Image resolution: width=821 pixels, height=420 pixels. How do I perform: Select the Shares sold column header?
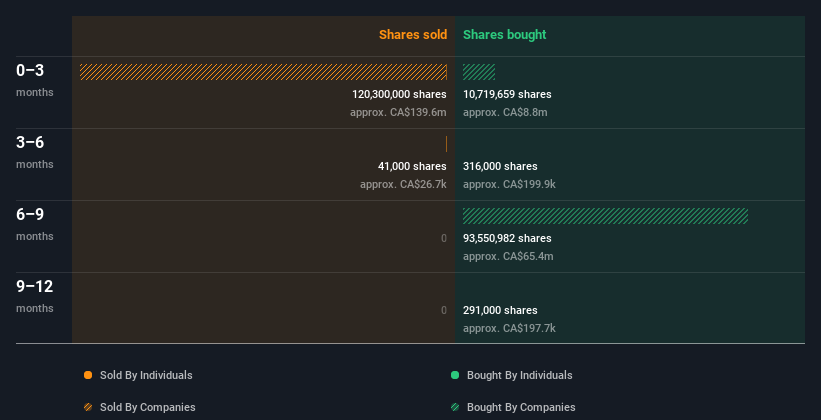(x=413, y=35)
